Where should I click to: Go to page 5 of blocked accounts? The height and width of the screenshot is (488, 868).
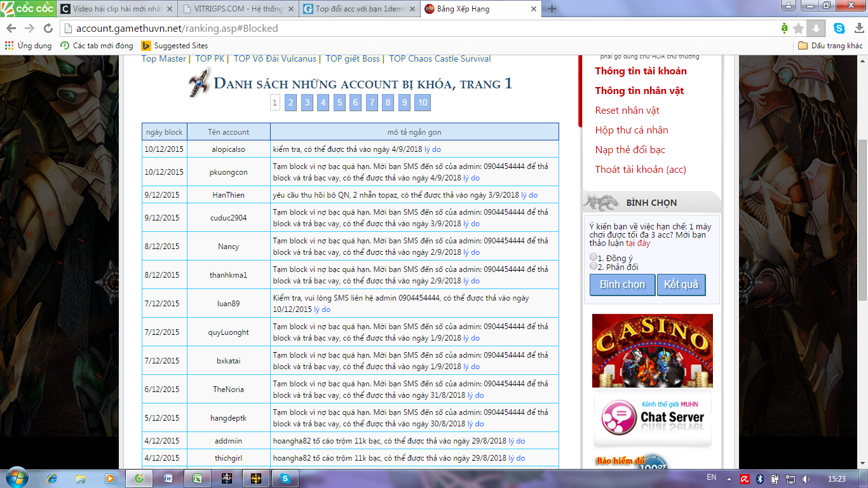click(339, 103)
